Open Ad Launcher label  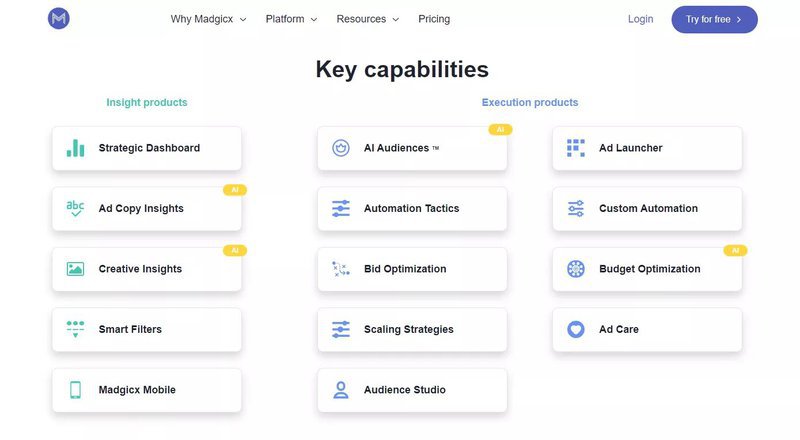(631, 148)
